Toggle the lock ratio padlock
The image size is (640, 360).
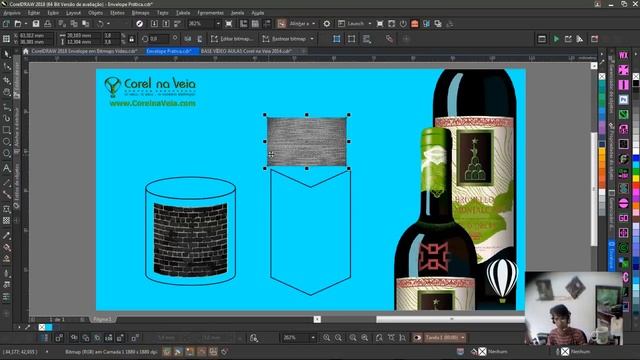tap(131, 39)
